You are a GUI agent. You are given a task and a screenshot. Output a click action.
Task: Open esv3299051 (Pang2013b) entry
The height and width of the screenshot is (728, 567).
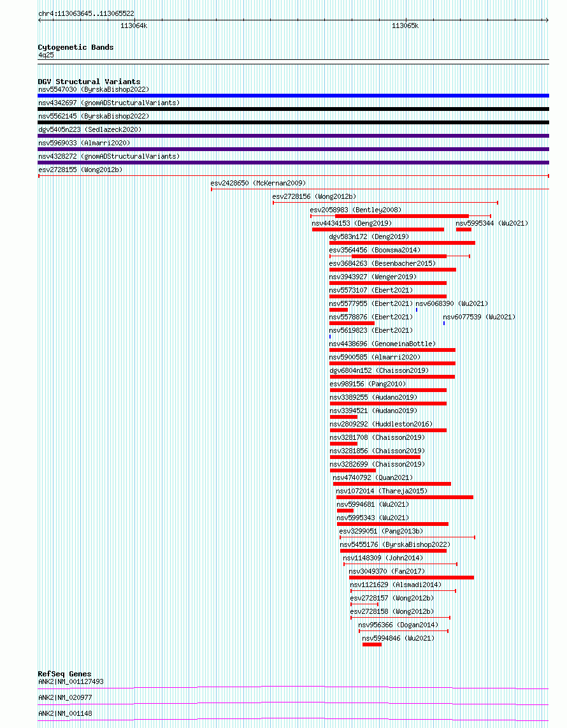[382, 532]
